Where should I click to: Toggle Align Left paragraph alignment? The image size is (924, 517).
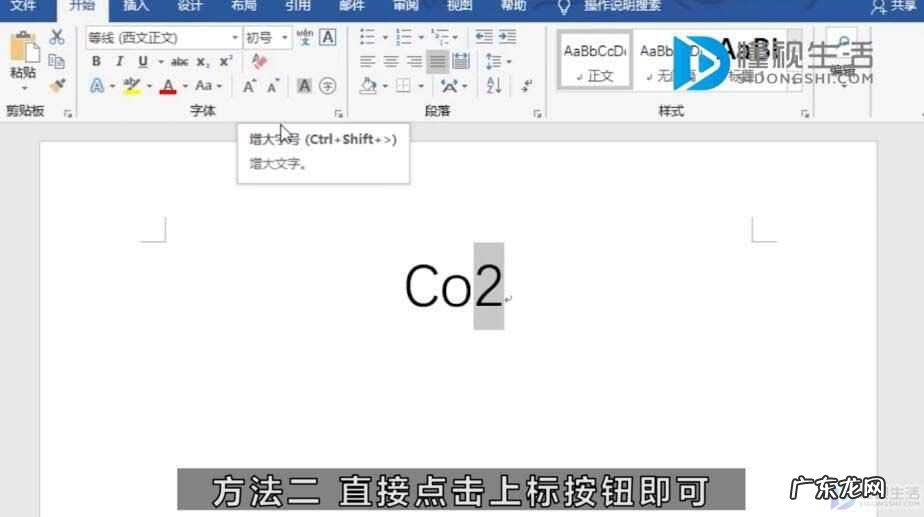tap(367, 61)
